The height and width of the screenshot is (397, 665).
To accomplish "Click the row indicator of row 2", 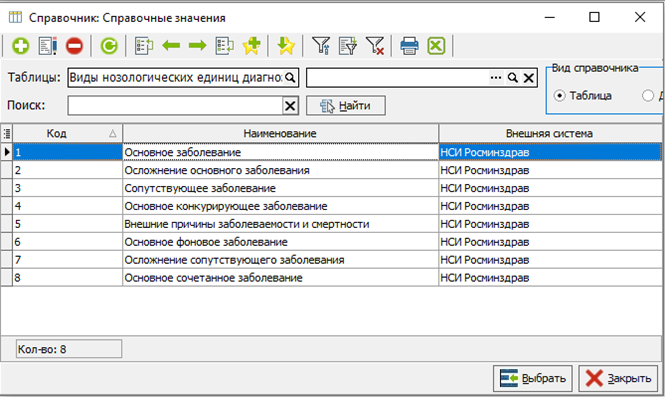I will pyautogui.click(x=6, y=170).
